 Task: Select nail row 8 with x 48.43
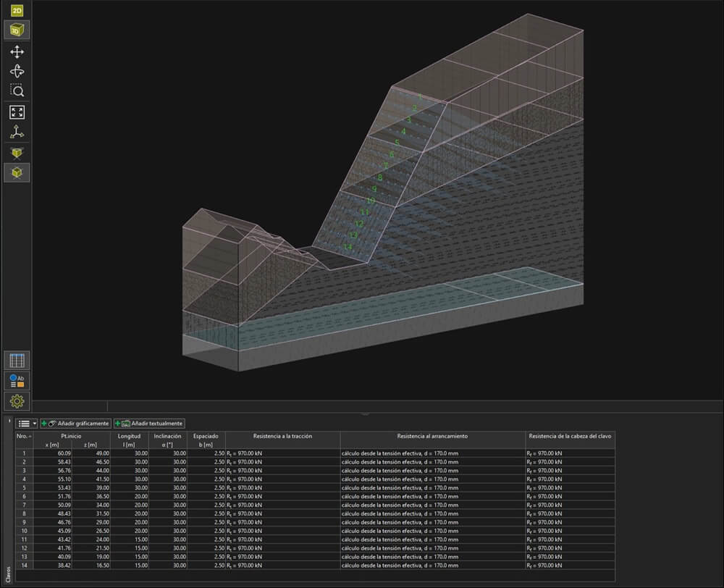coord(315,513)
